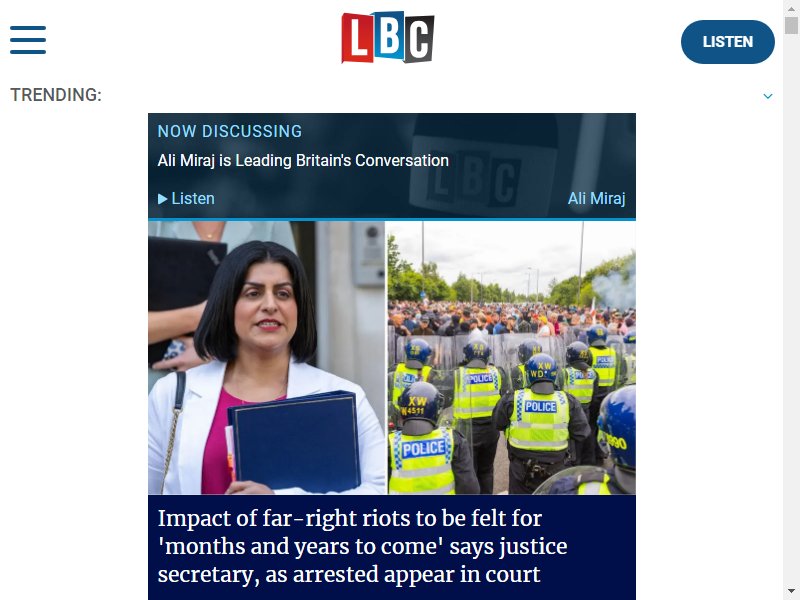Click the TRENDING label
This screenshot has width=800, height=600.
coord(56,95)
